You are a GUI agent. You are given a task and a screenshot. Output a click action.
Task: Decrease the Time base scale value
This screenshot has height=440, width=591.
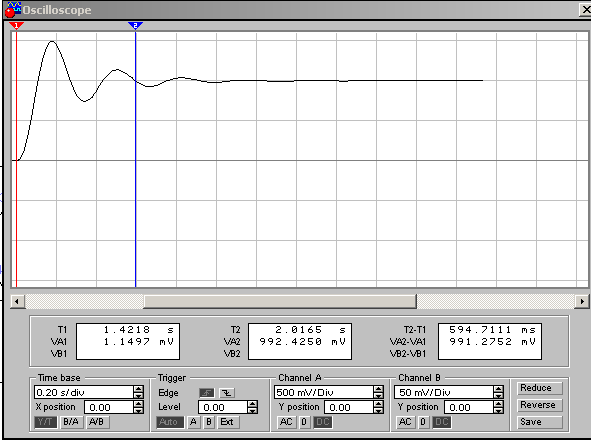[x=138, y=396]
